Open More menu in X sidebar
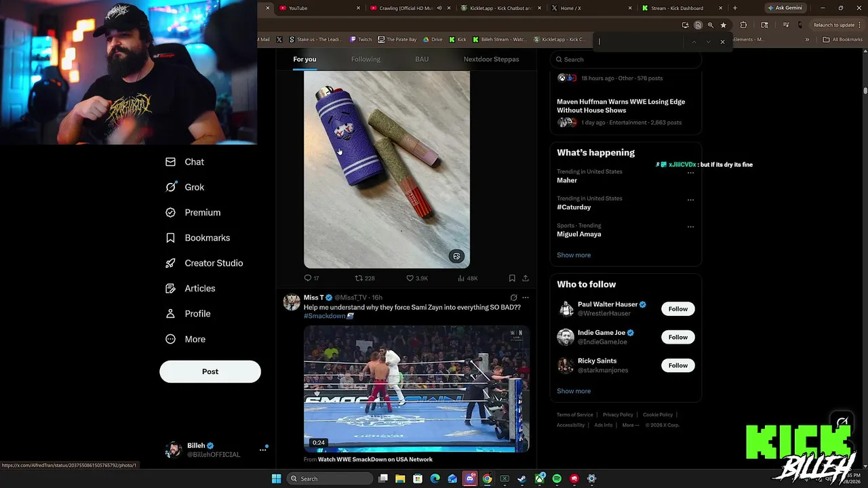Screen dimensions: 868x488 pyautogui.click(x=185, y=339)
